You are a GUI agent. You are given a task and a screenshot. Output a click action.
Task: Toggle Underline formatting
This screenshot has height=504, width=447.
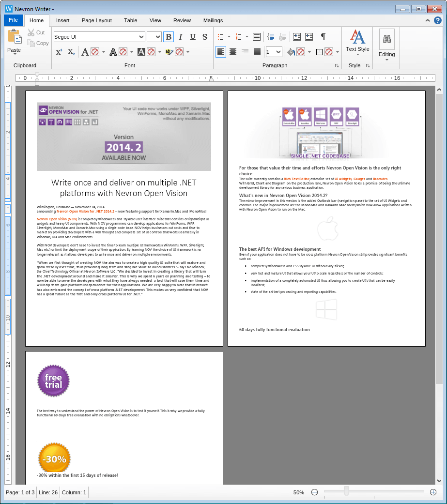coord(192,37)
